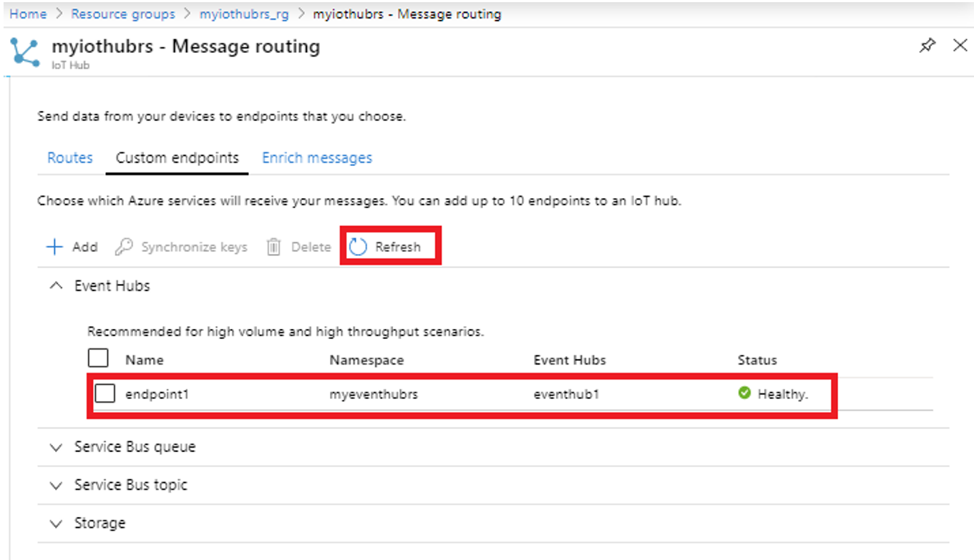Pin the Message routing blade
Screen dimensions: 974x560
coord(927,46)
